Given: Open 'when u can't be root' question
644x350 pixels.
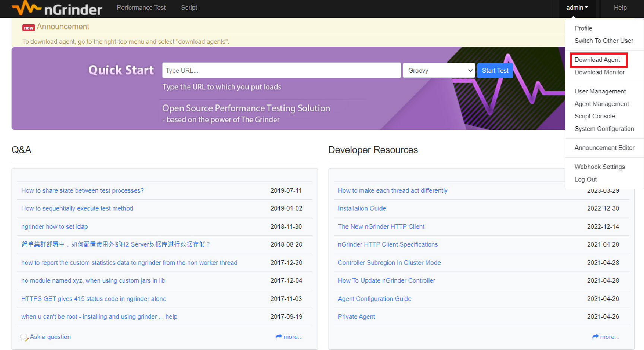Looking at the screenshot, I should click(x=99, y=317).
